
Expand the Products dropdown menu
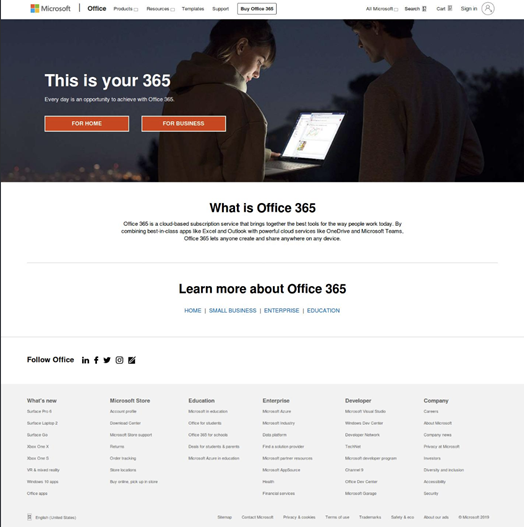pos(126,9)
